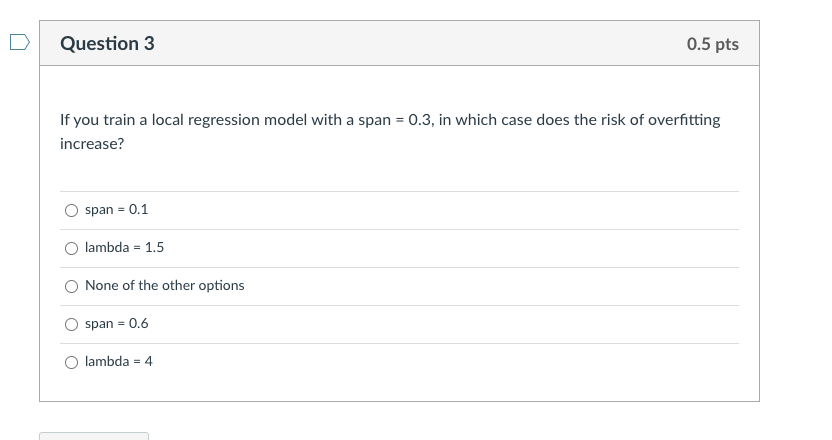This screenshot has width=832, height=440.
Task: Click the 'lambda = 1.5' answer label text
Action: point(124,248)
